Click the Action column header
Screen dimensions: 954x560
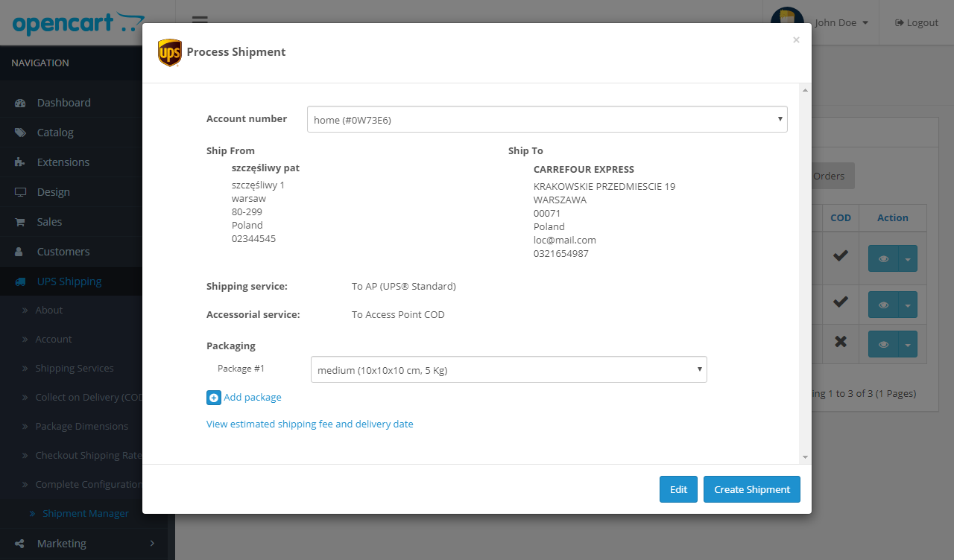click(893, 217)
